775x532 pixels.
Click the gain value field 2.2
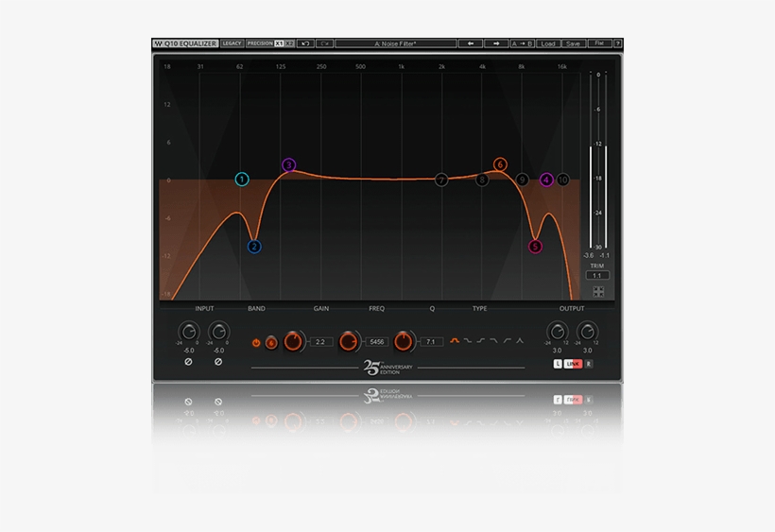pyautogui.click(x=321, y=342)
